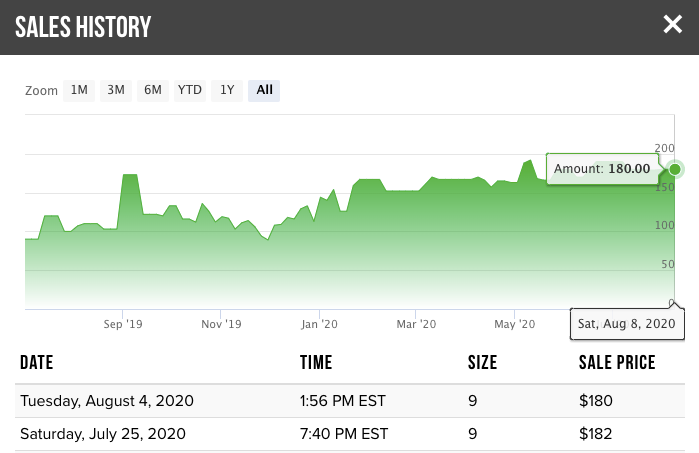Close the Sales History dialog
Viewport: 699px width, 453px height.
pyautogui.click(x=672, y=25)
